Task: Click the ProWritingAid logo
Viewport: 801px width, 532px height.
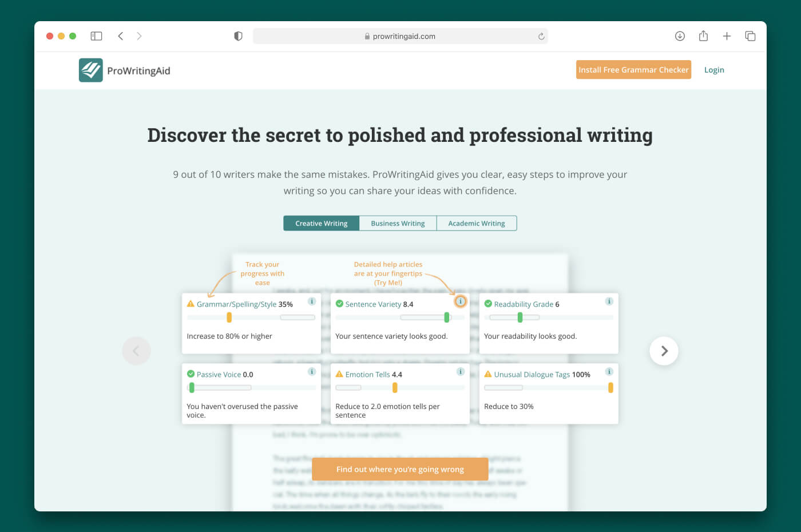Action: pyautogui.click(x=91, y=70)
